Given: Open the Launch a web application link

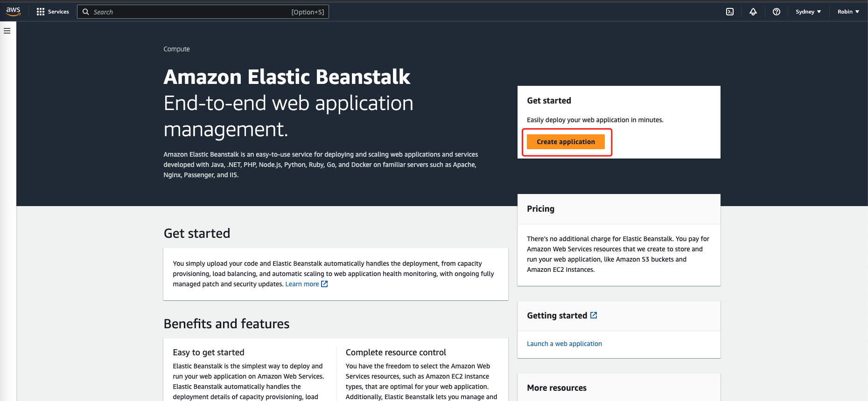Looking at the screenshot, I should pyautogui.click(x=564, y=344).
